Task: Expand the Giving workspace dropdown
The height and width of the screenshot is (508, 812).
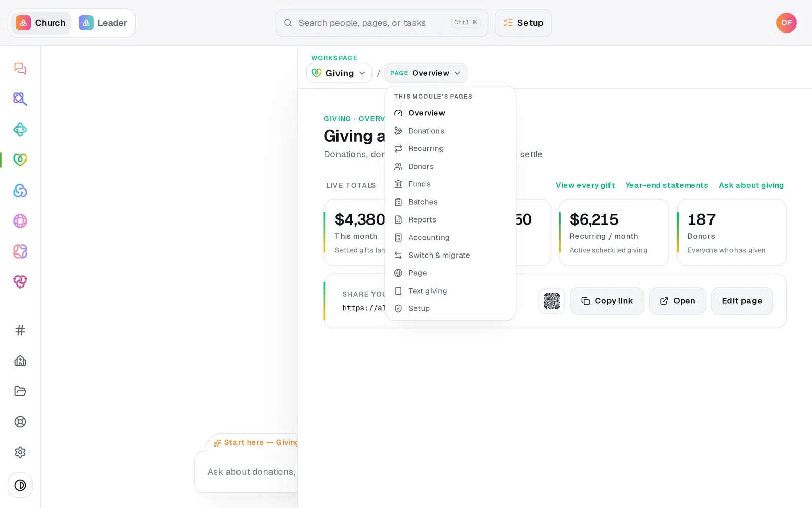Action: pyautogui.click(x=339, y=73)
